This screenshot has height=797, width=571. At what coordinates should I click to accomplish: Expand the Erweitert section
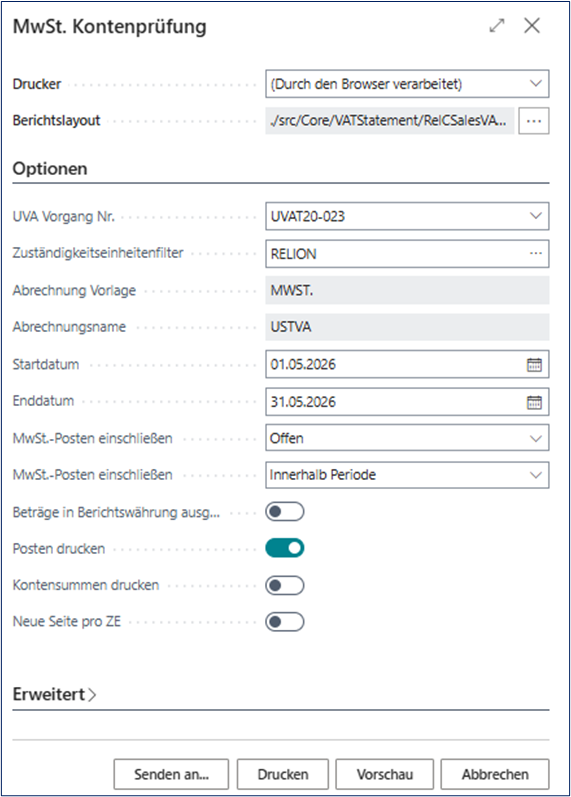(54, 694)
